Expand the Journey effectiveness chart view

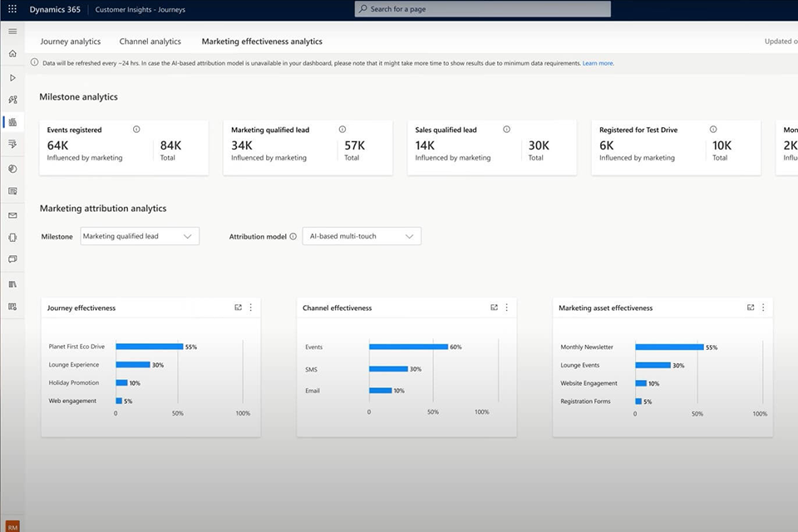239,308
